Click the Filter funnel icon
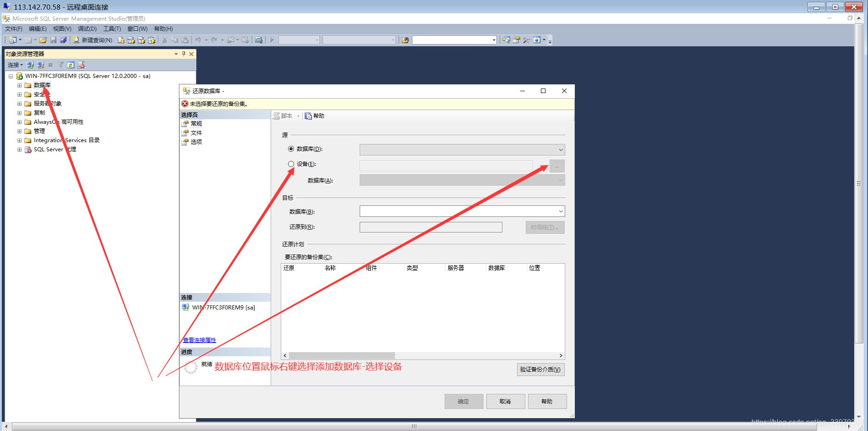This screenshot has width=868, height=431. coord(61,65)
